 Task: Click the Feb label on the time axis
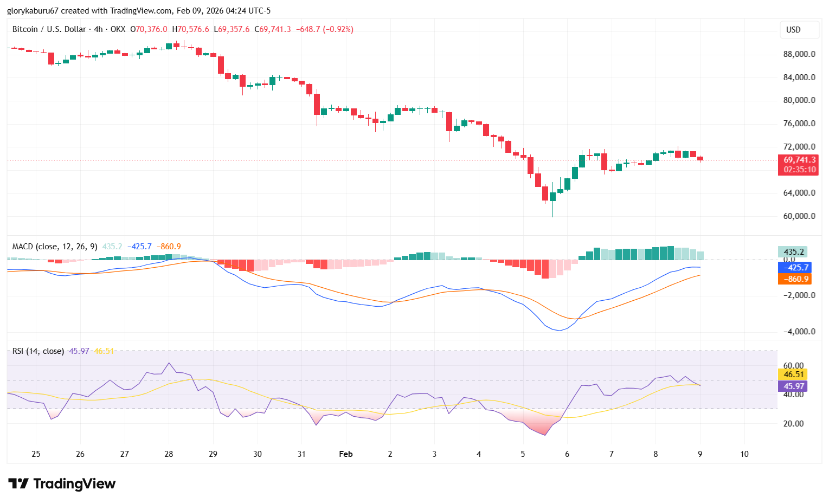click(x=345, y=454)
